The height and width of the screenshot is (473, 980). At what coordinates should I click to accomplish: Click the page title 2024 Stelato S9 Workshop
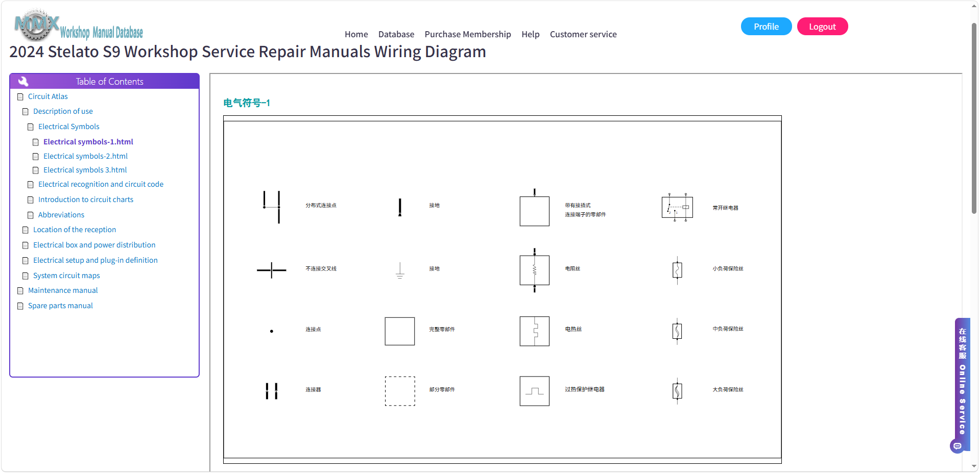(x=248, y=52)
